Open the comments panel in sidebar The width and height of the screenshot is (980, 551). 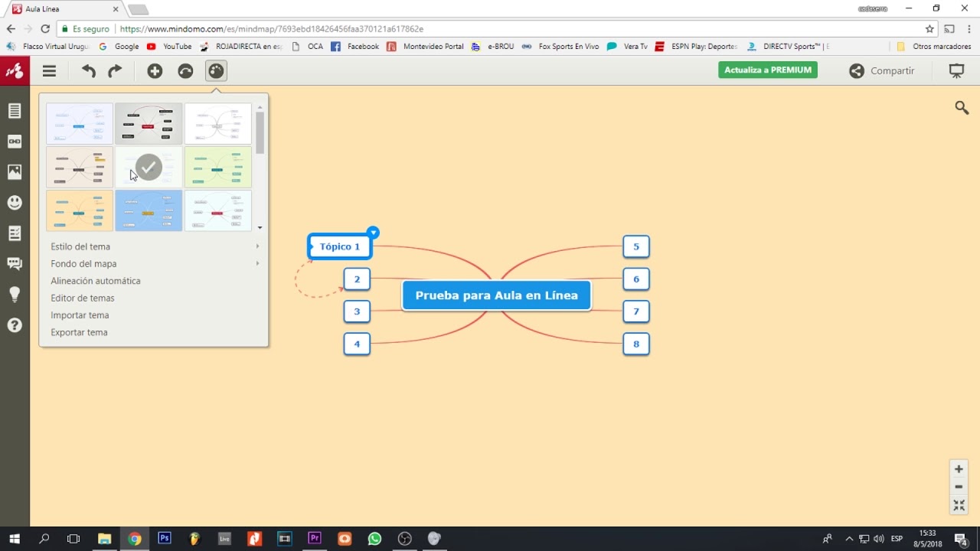(x=15, y=264)
